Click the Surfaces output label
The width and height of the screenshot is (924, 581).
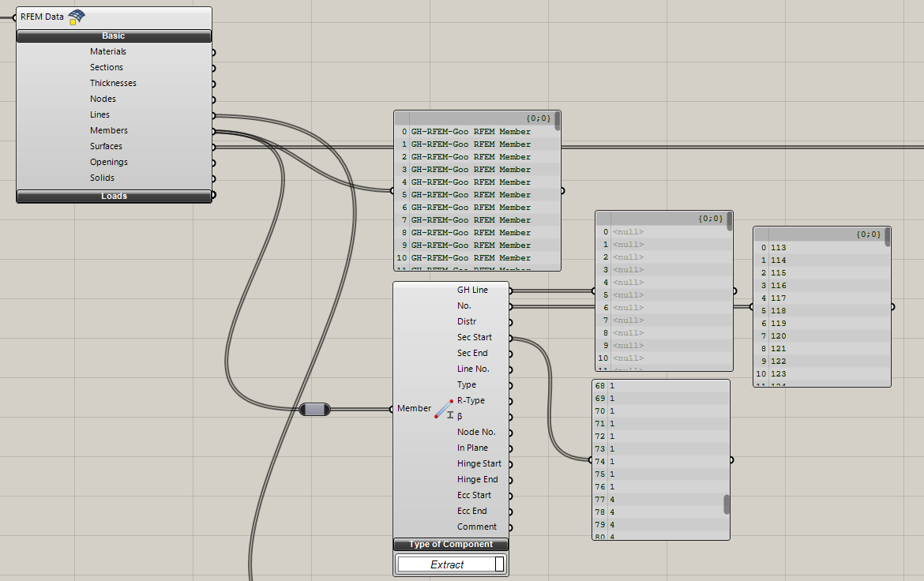pos(106,146)
